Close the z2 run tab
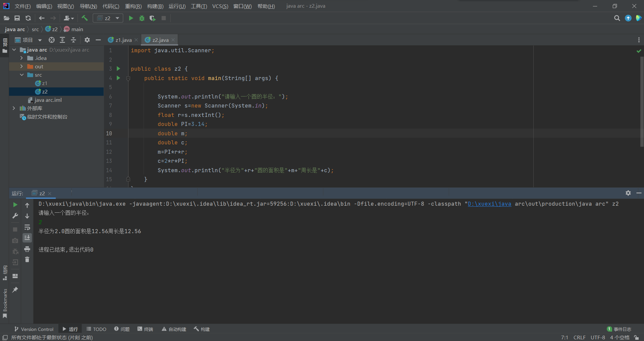Image resolution: width=644 pixels, height=341 pixels. click(x=50, y=193)
